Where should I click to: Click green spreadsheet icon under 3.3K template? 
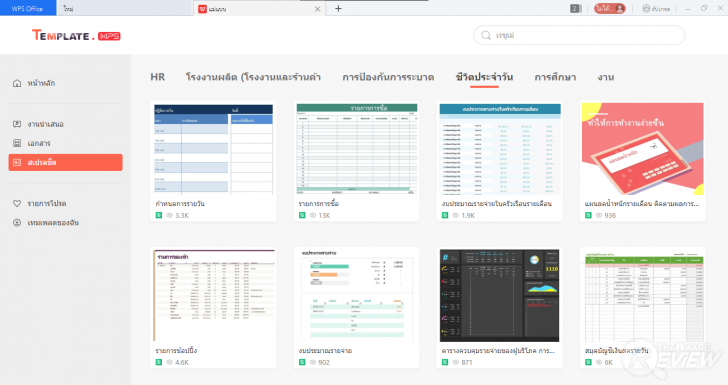coord(159,215)
